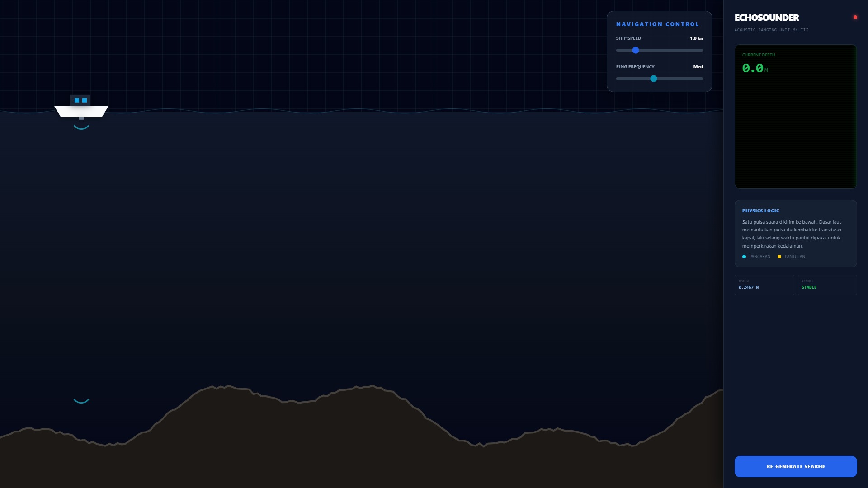This screenshot has width=868, height=488.
Task: Click the sonar pulse arc near the seabed
Action: (81, 400)
